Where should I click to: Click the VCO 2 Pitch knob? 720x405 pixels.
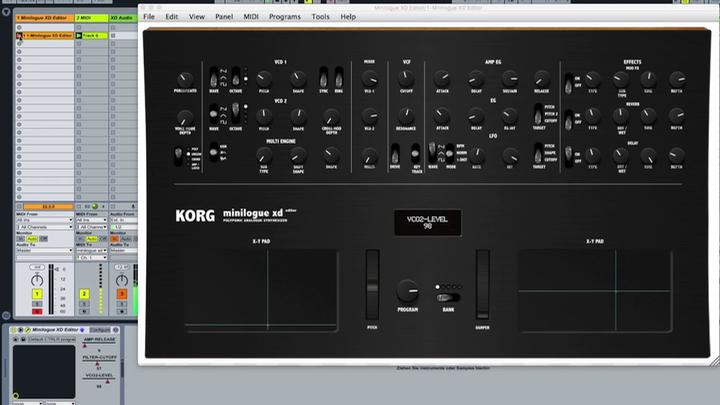tap(264, 116)
